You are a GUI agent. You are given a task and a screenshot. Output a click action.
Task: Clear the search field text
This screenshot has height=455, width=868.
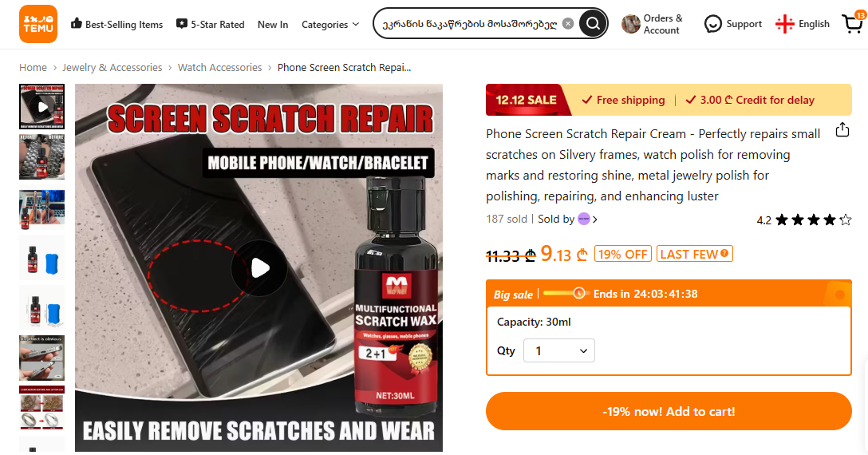(x=568, y=23)
